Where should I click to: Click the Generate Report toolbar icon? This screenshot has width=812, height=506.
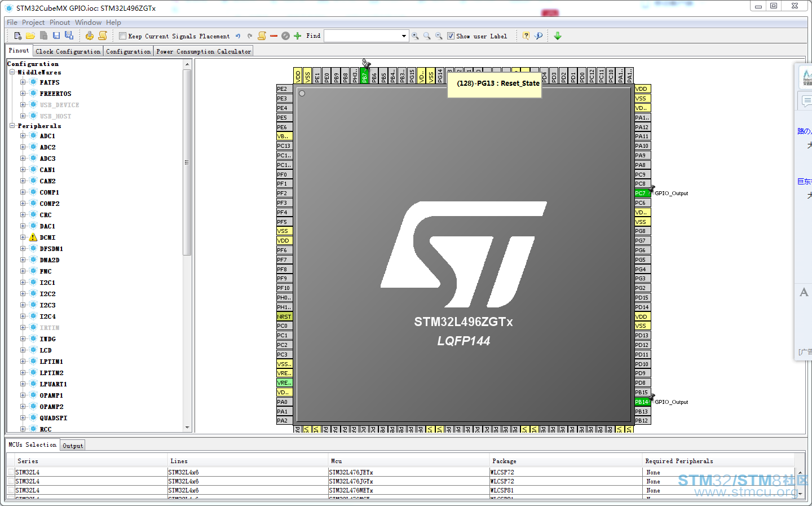[x=90, y=36]
